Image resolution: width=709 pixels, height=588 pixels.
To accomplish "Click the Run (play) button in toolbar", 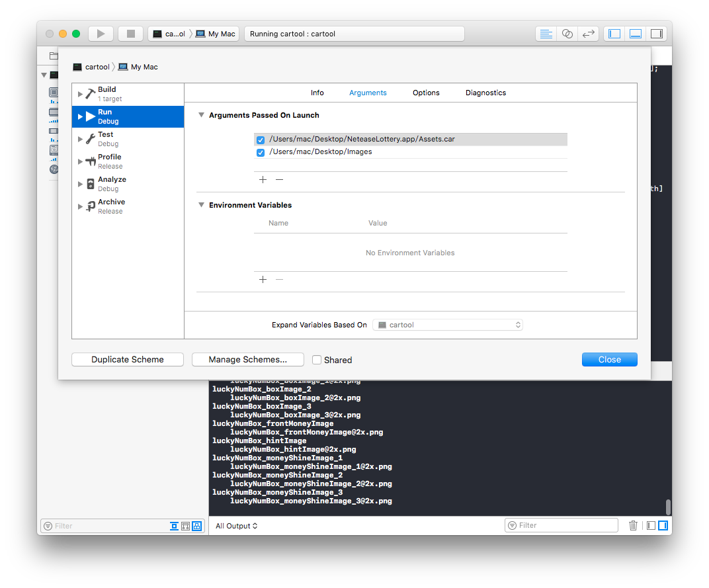I will 101,34.
